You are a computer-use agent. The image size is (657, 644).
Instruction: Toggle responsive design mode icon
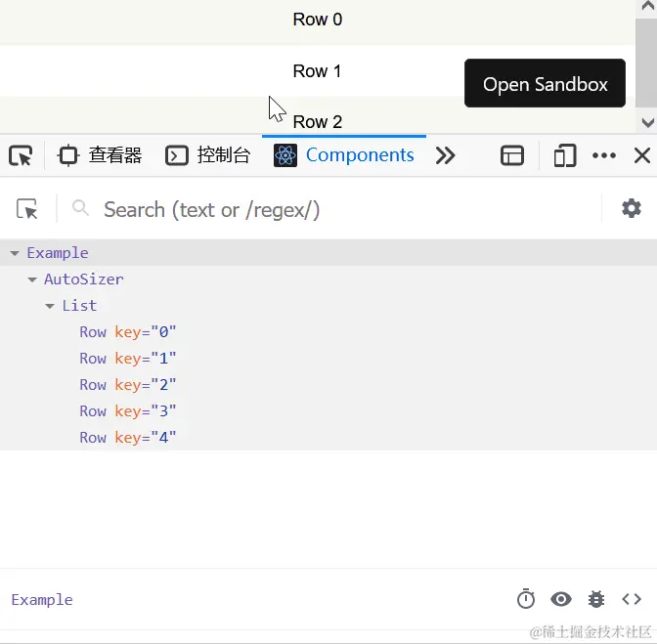565,155
